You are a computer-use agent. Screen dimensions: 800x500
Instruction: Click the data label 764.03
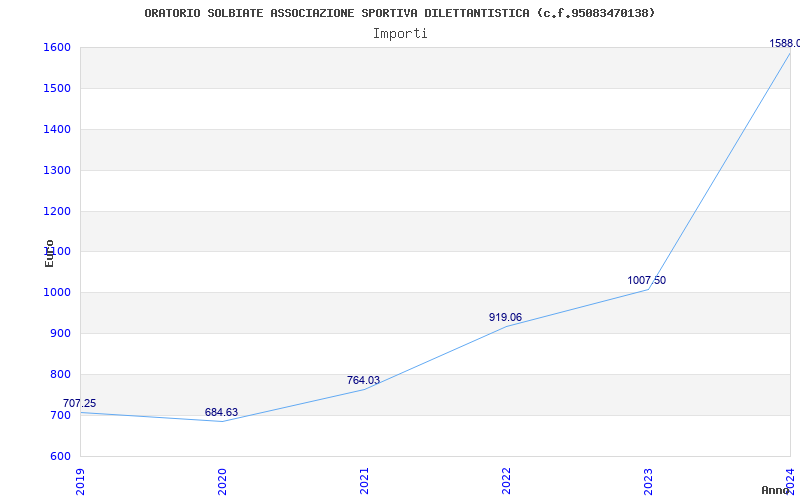click(363, 380)
